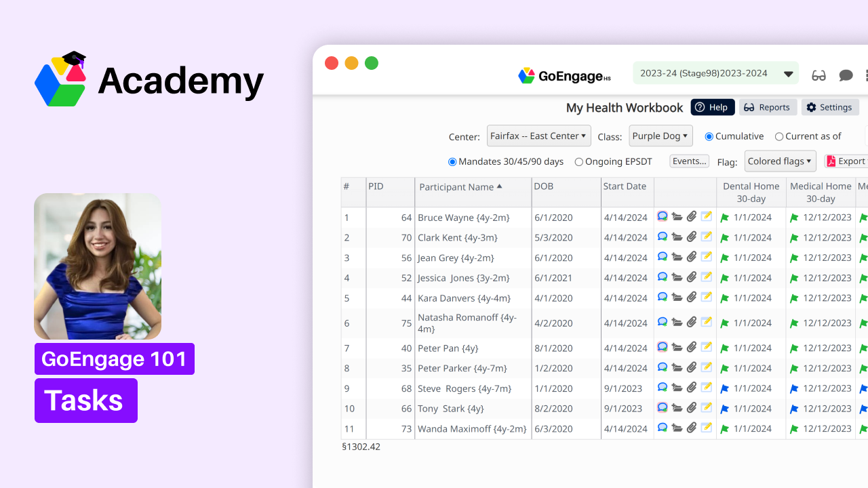Click the Events... button
868x488 pixels.
coord(689,161)
